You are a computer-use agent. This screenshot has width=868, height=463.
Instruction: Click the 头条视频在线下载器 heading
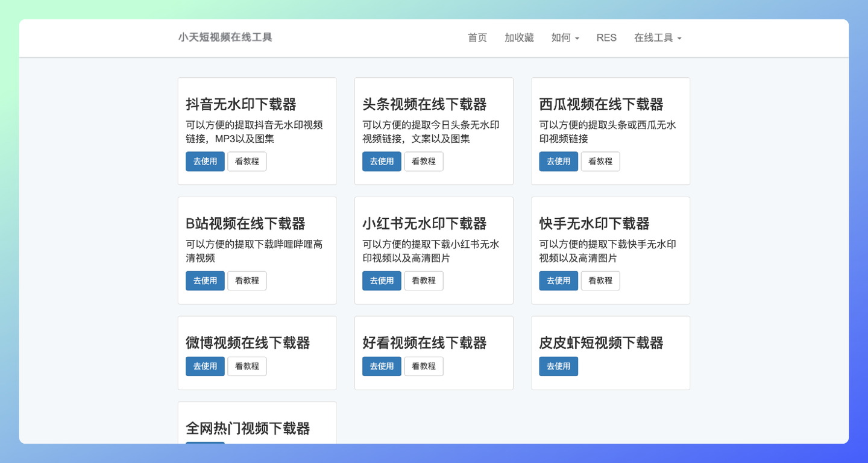coord(424,104)
